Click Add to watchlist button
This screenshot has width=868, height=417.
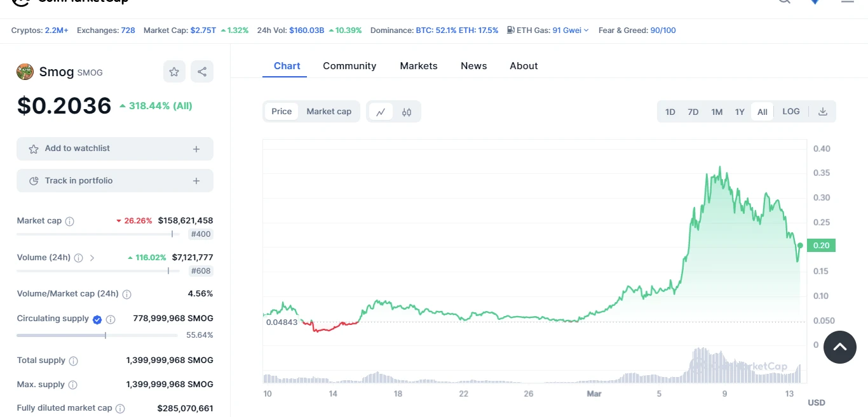click(x=115, y=149)
